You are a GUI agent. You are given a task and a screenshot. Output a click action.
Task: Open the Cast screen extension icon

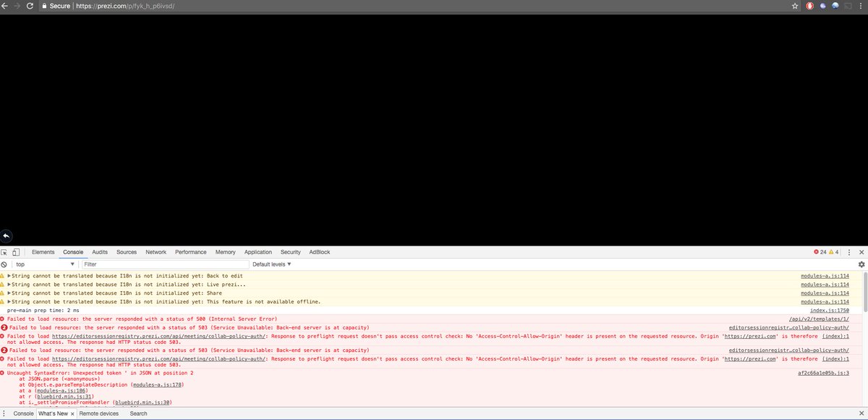[x=848, y=6]
